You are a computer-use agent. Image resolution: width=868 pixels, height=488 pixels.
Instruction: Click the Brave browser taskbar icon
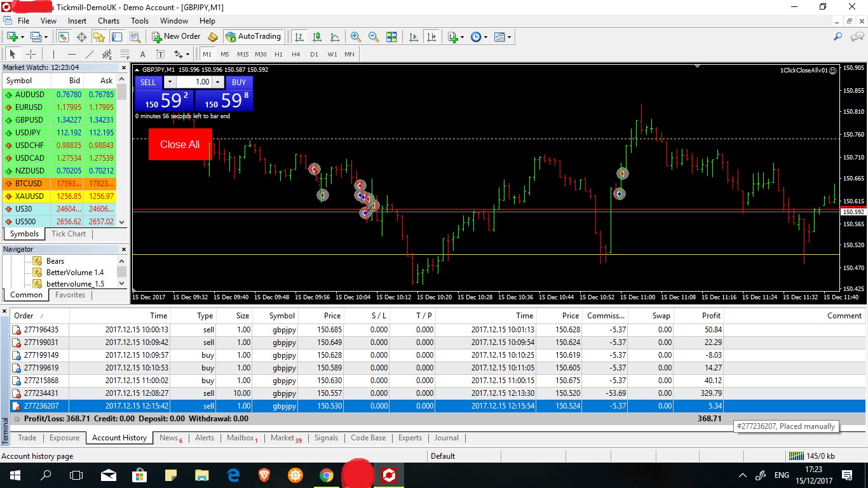point(264,475)
